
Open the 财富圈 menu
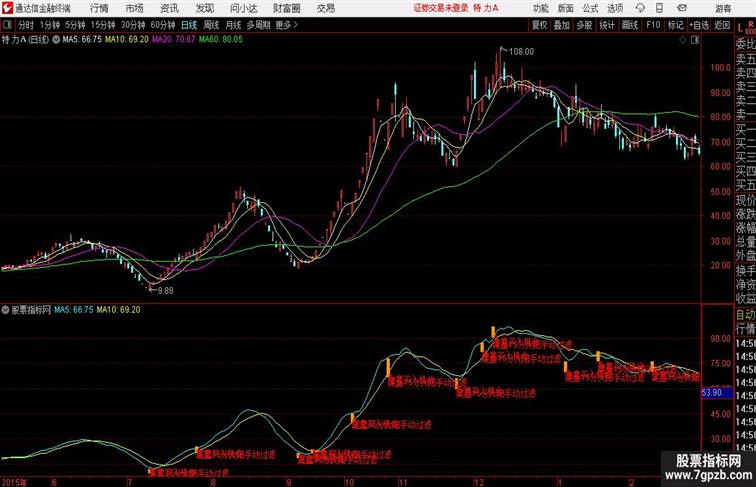click(x=286, y=8)
